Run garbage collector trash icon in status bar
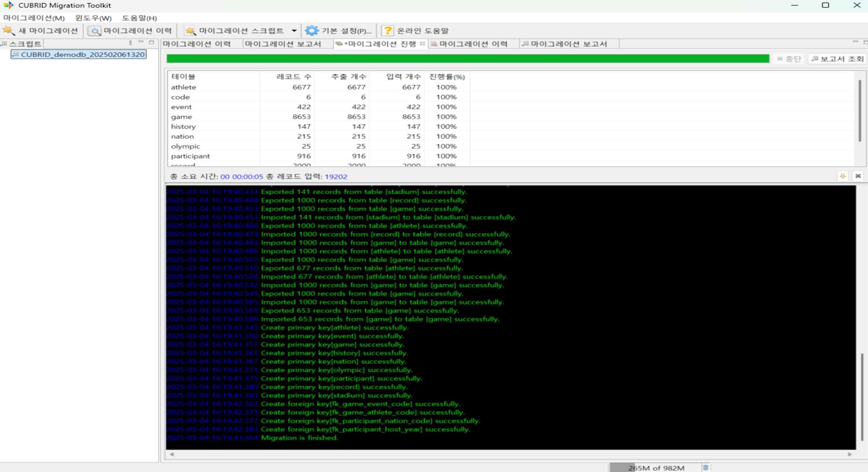The image size is (868, 472). coord(705,467)
